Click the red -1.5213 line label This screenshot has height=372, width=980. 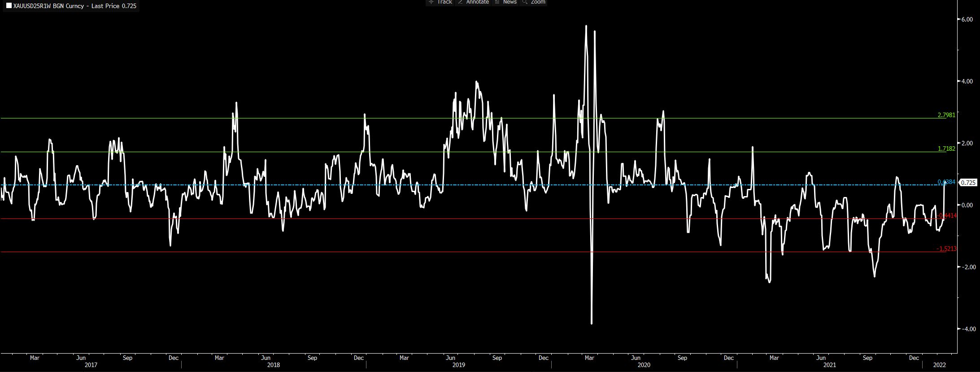tap(946, 249)
